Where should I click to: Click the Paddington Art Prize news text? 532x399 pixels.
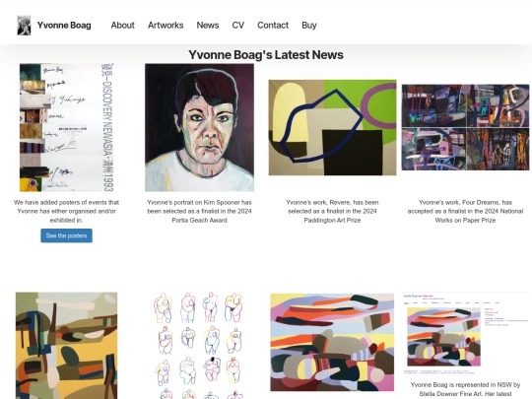coord(333,212)
